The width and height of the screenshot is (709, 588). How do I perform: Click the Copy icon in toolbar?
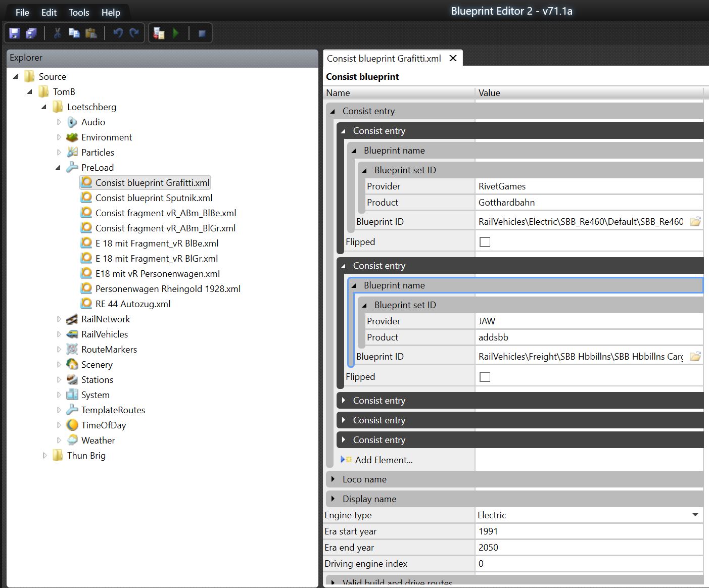(x=74, y=33)
